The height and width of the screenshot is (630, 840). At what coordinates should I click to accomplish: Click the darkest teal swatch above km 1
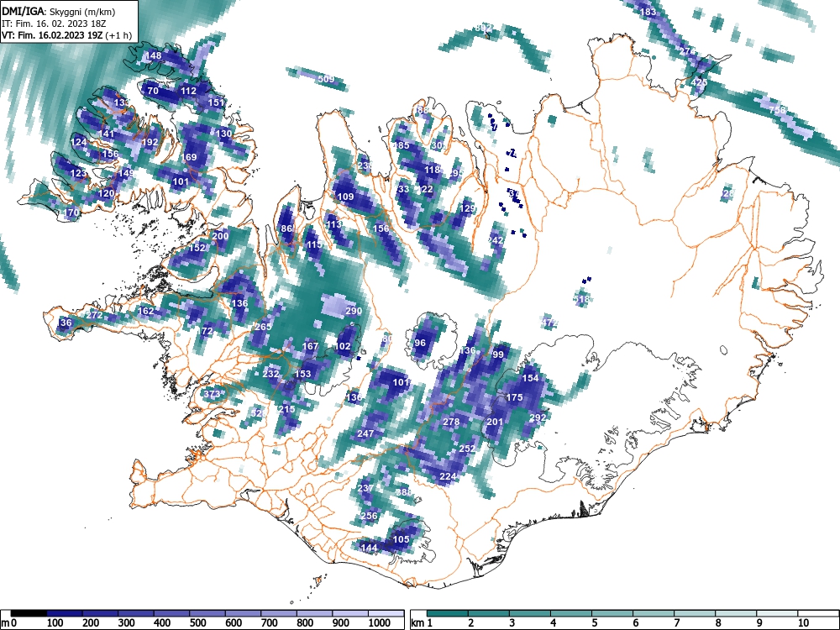447,613
